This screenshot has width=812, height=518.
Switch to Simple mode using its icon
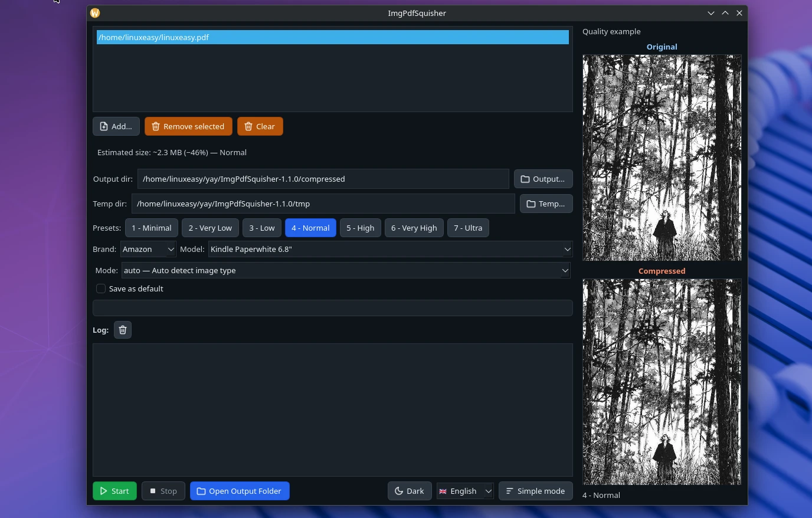[x=510, y=490]
